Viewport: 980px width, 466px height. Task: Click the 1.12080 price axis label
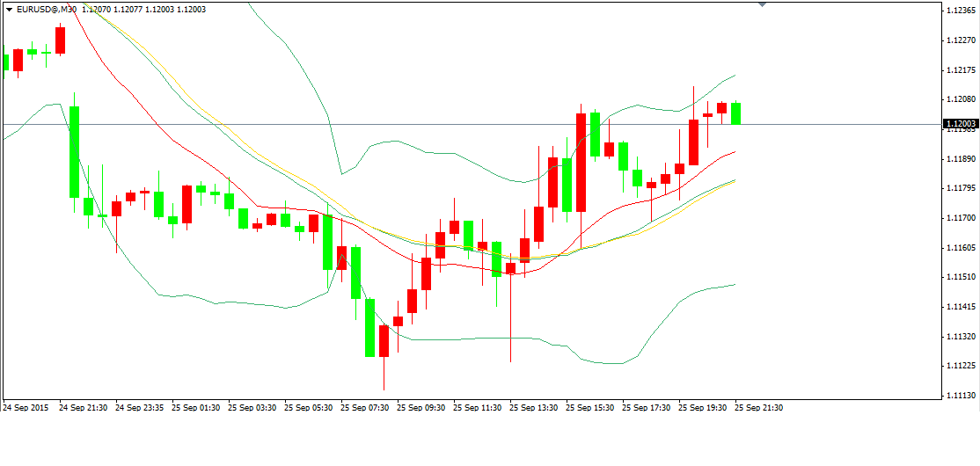tap(961, 99)
